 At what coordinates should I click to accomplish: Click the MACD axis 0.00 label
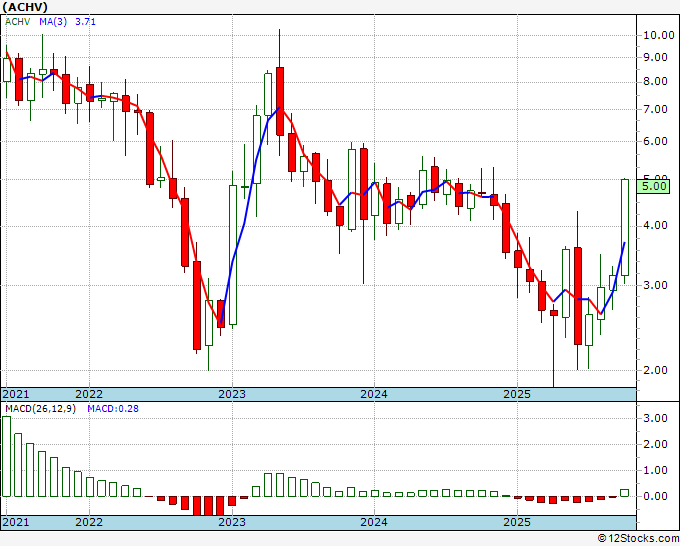click(655, 497)
